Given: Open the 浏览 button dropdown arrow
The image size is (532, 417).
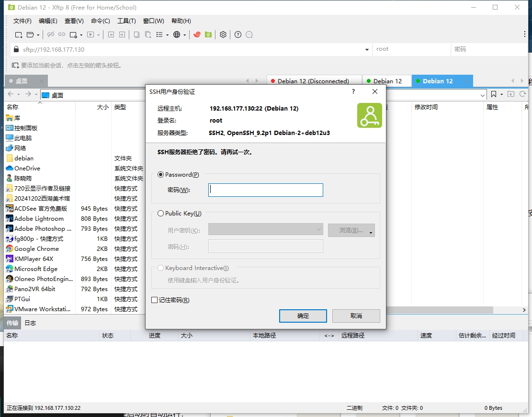Looking at the screenshot, I should point(371,232).
